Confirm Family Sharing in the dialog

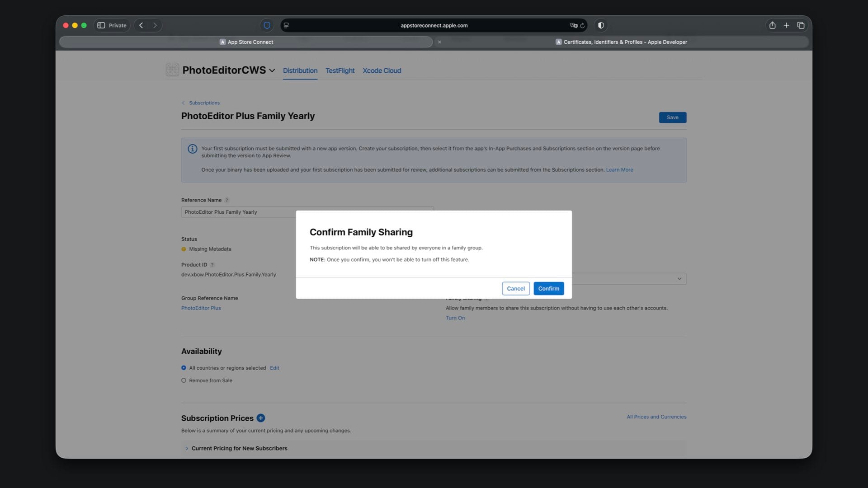(x=548, y=288)
